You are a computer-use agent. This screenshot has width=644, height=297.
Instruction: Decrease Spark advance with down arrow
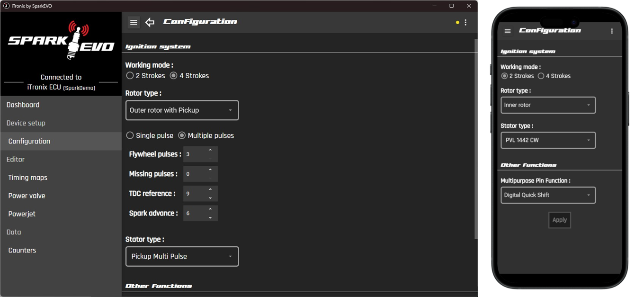point(210,218)
